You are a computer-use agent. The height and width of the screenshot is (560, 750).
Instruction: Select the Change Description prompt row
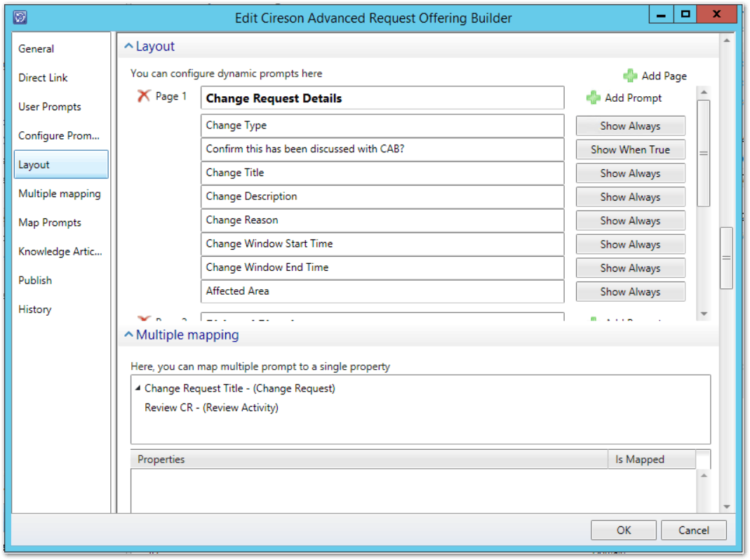(x=382, y=196)
